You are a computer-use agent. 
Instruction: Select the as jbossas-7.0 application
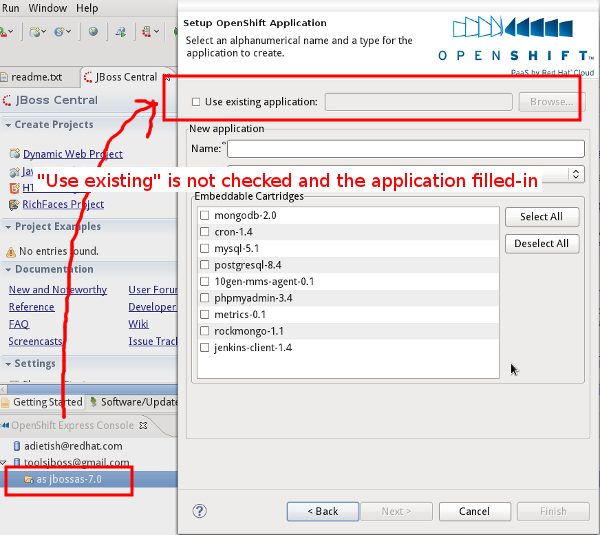pos(69,479)
